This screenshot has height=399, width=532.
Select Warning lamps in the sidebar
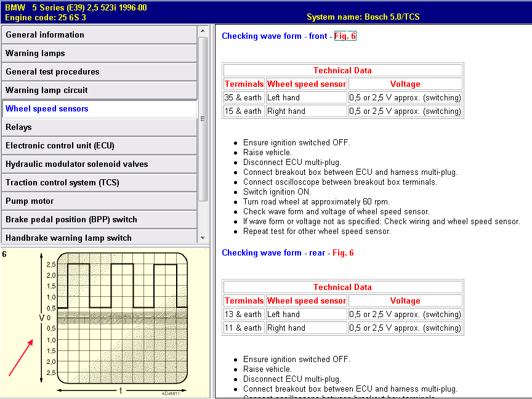point(99,54)
